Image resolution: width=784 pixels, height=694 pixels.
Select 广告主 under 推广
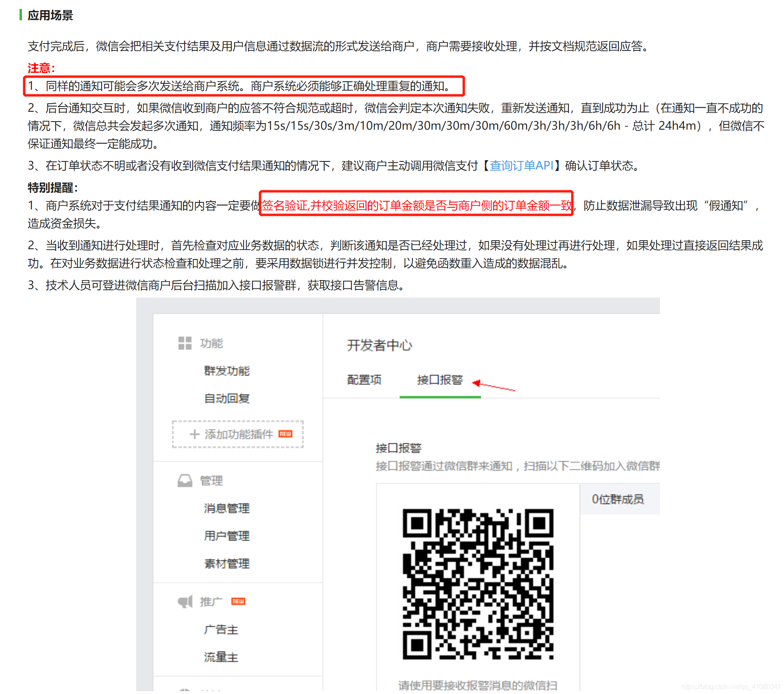tap(221, 629)
